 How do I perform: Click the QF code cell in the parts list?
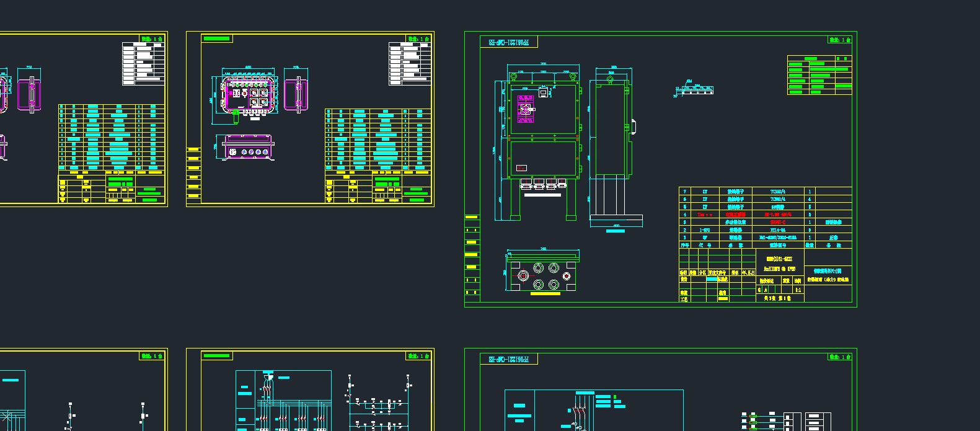click(705, 238)
